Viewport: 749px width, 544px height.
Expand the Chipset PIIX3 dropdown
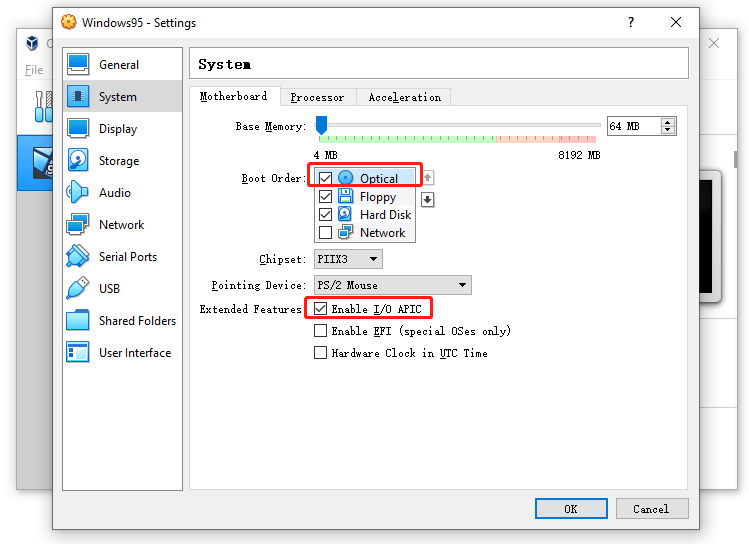[x=348, y=259]
